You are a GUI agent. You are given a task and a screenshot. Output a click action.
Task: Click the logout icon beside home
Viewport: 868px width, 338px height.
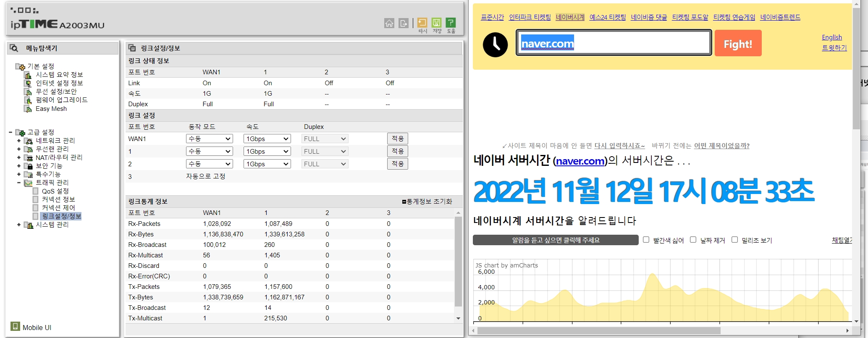point(403,23)
